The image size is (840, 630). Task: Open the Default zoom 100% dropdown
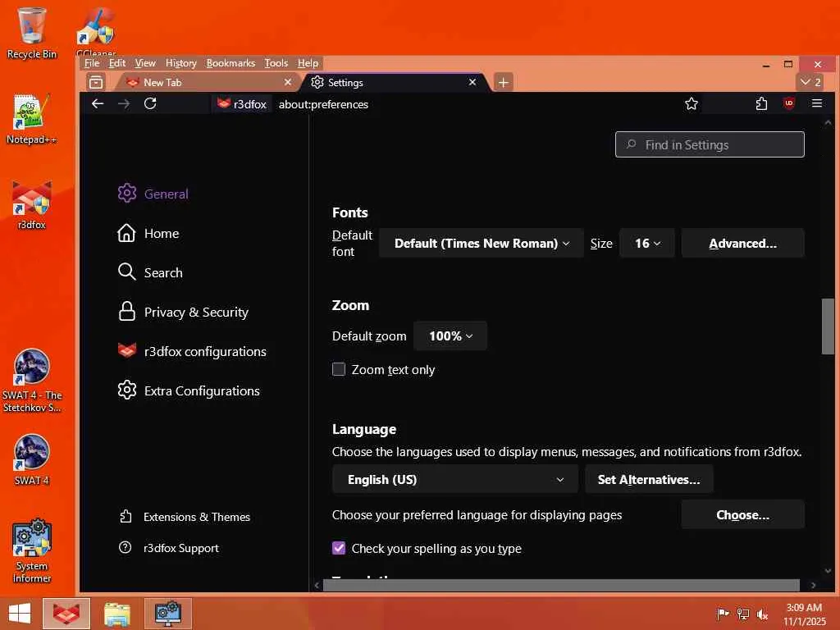coord(450,336)
